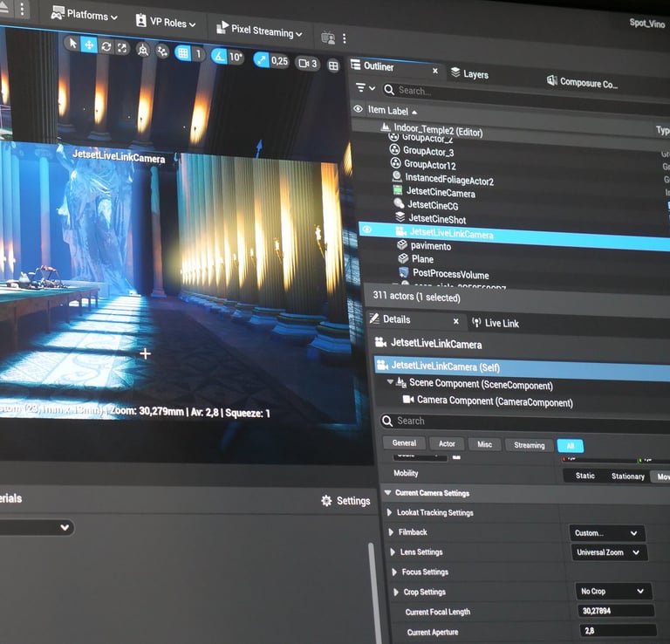Activate the Translate move tool
This screenshot has height=644, width=670.
pyautogui.click(x=89, y=45)
